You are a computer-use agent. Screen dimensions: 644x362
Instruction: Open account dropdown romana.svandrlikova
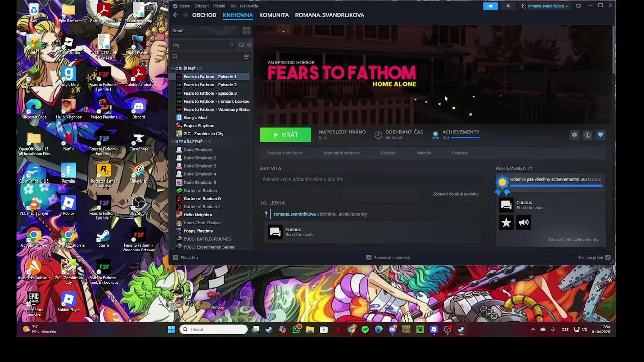click(548, 6)
